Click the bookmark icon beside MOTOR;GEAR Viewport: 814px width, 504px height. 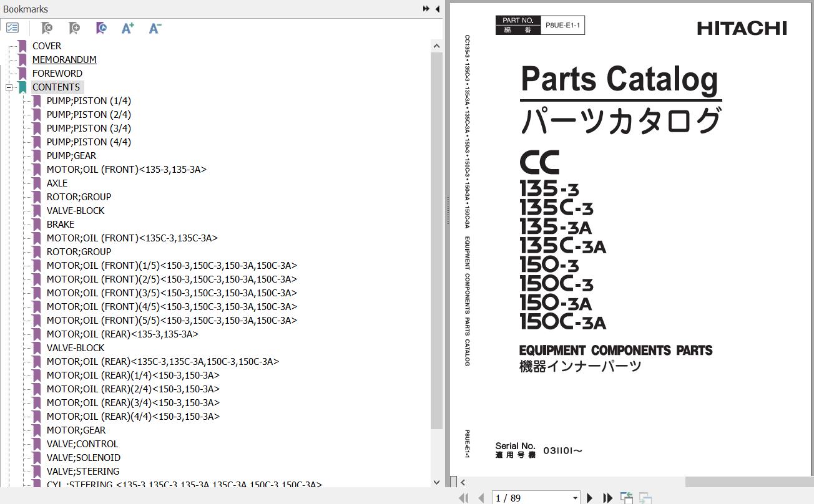click(x=37, y=430)
